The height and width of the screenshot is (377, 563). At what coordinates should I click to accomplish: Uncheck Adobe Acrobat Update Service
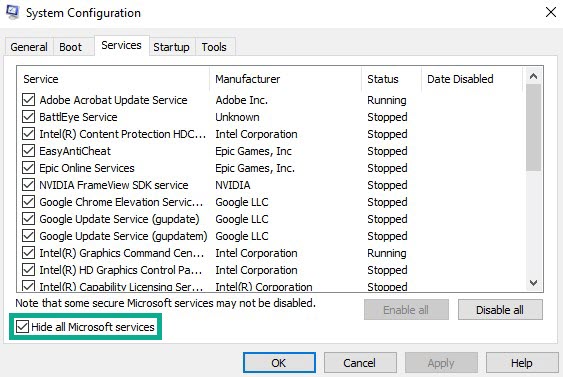coord(28,100)
